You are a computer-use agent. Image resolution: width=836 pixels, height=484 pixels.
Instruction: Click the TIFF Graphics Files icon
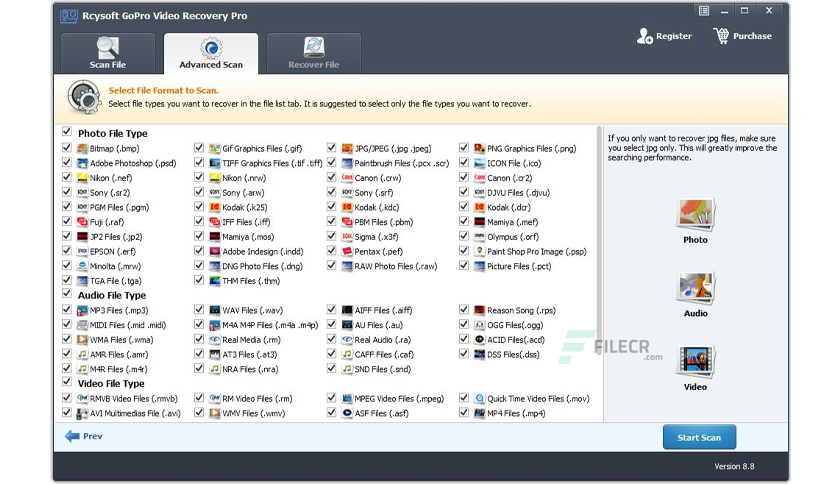coord(215,163)
